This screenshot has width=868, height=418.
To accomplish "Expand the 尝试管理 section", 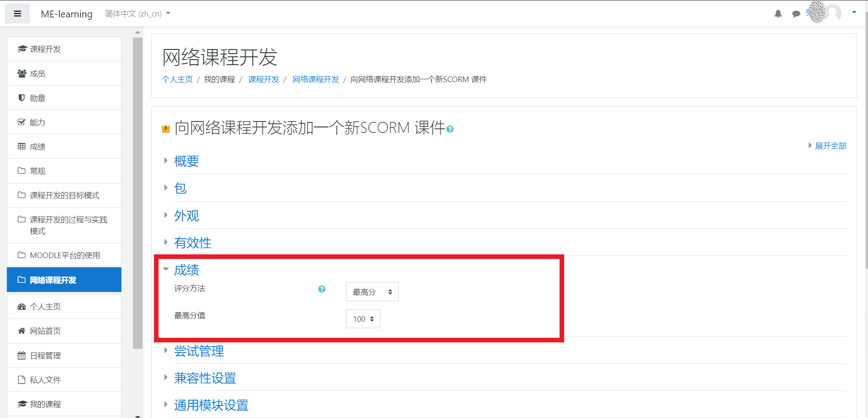I will 198,351.
